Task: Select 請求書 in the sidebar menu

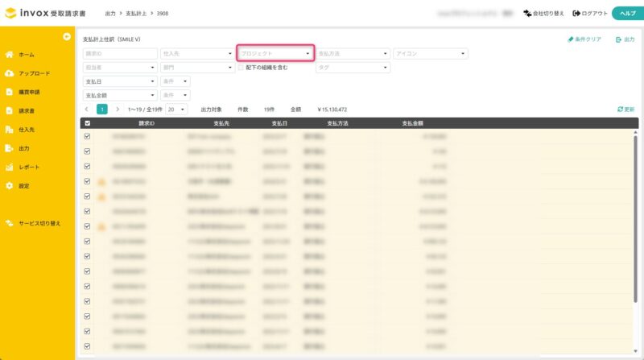Action: tap(26, 110)
